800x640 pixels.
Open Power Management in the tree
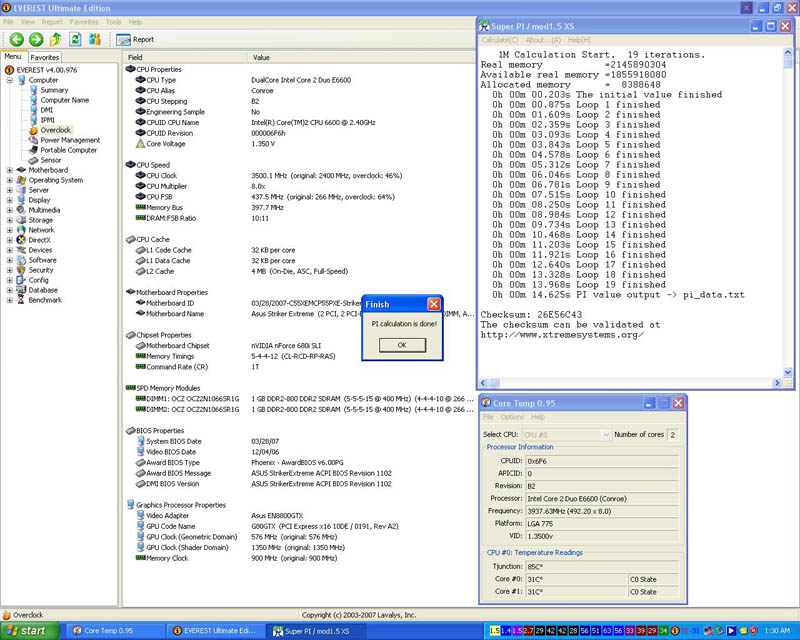[x=70, y=140]
